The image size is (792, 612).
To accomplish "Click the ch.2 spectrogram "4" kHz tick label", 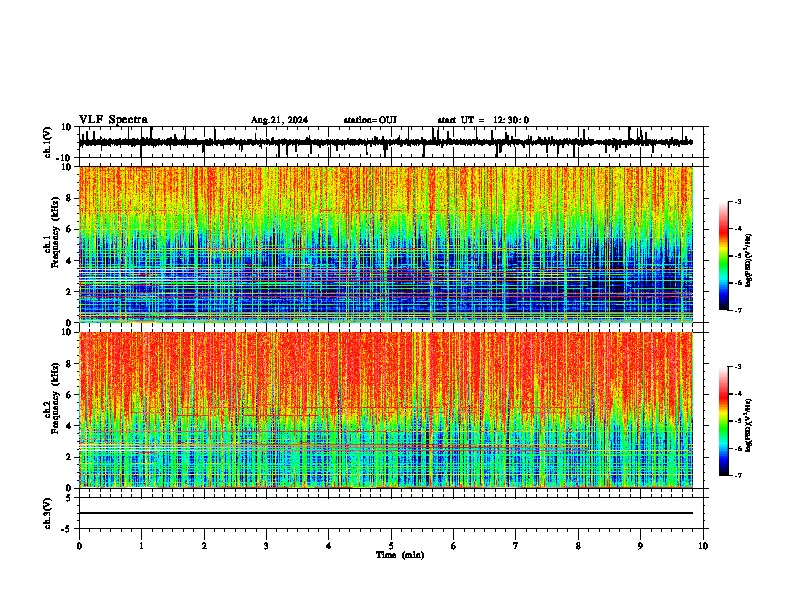I will 69,426.
